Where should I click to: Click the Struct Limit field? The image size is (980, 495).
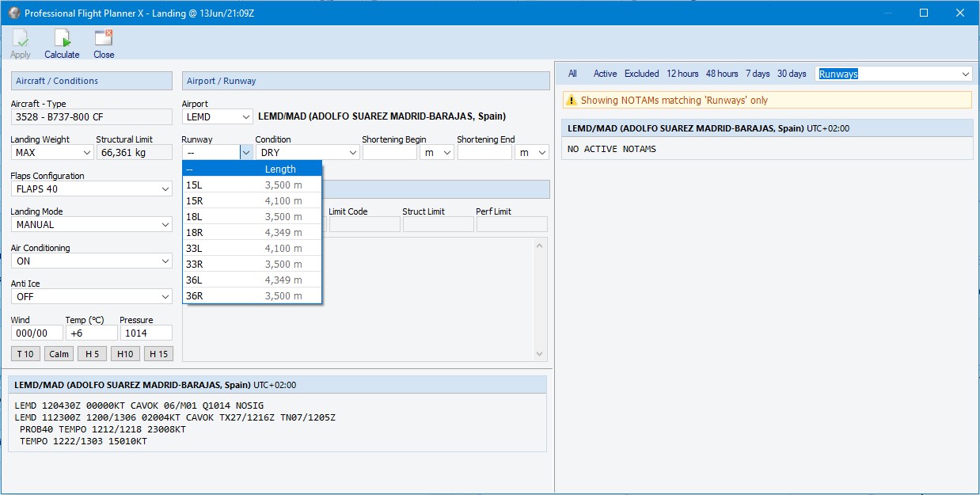[x=439, y=224]
